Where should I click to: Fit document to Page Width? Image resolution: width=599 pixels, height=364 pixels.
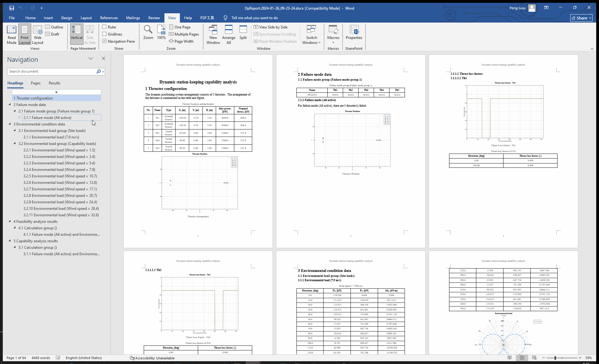(x=181, y=41)
